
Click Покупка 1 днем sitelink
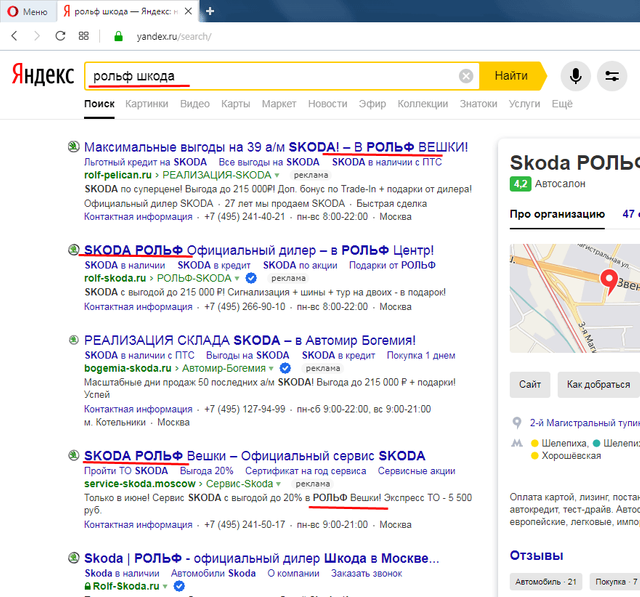pyautogui.click(x=421, y=355)
